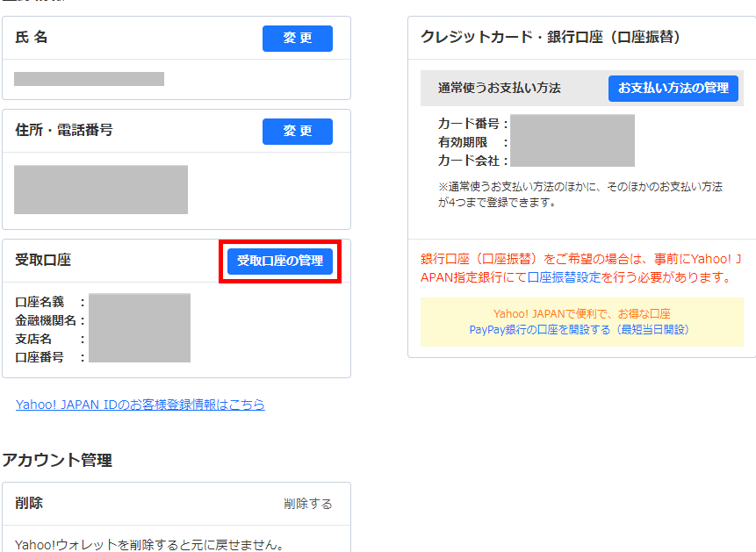Image resolution: width=756 pixels, height=552 pixels.
Task: Open 受取口座の管理
Action: click(x=279, y=262)
